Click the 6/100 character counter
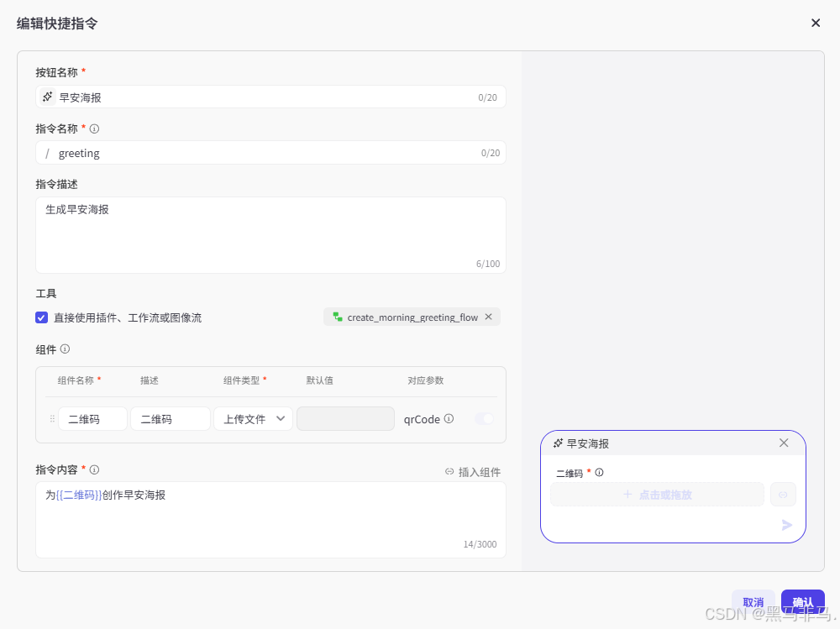Viewport: 840px width, 629px height. point(487,264)
